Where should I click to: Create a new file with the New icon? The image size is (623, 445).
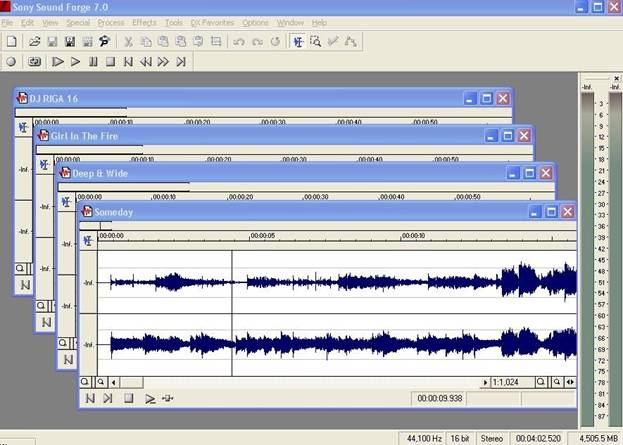[12, 41]
